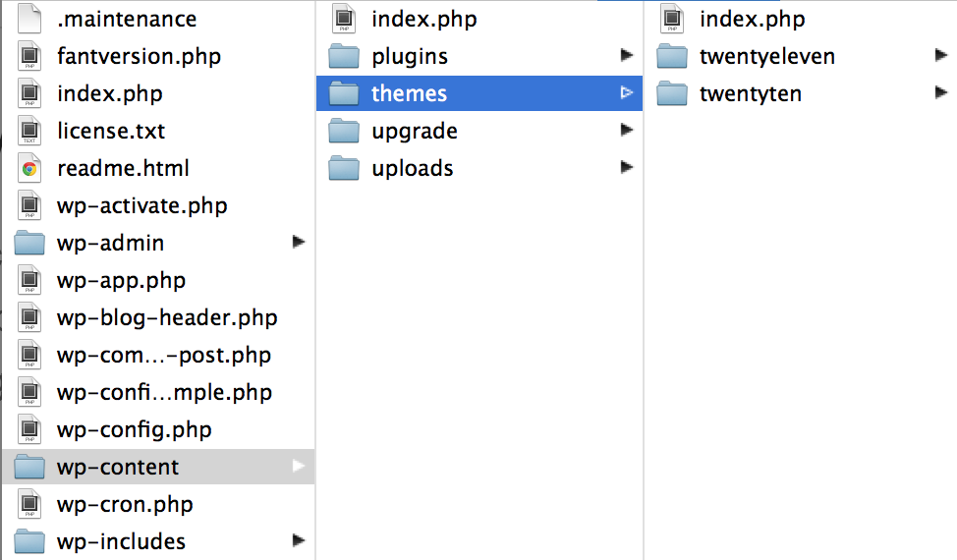Click the PHP icon for wp-config.php
Image resolution: width=957 pixels, height=560 pixels.
(x=29, y=430)
